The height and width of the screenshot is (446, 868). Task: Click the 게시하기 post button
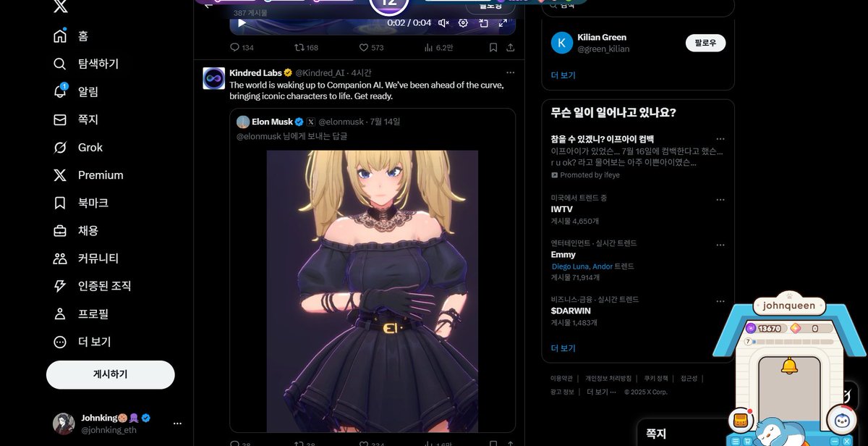[x=111, y=374]
